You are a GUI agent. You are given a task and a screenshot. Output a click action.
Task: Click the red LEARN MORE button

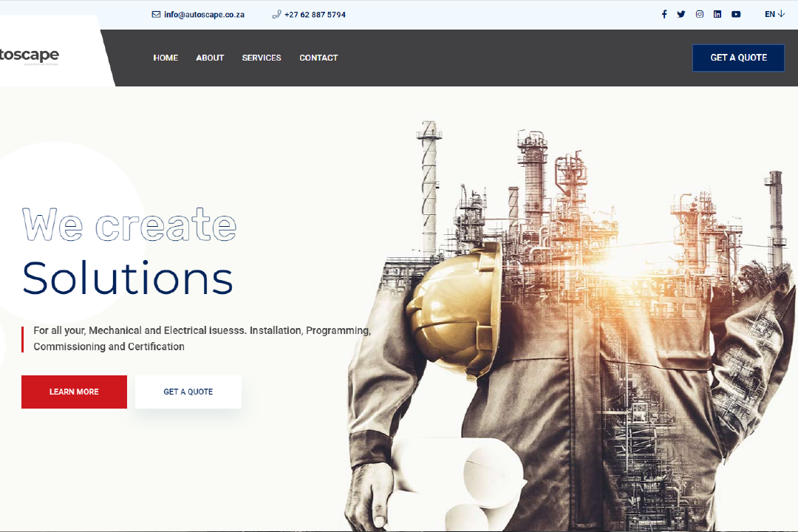tap(74, 392)
